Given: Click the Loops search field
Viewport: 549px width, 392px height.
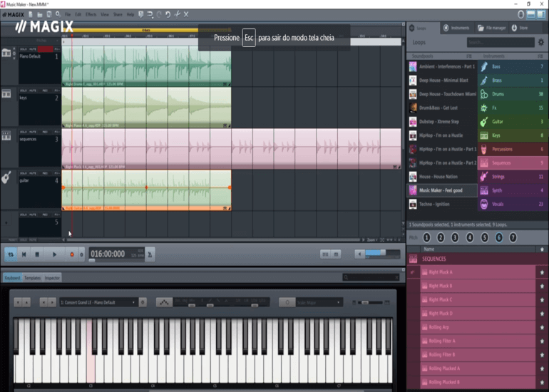Looking at the screenshot, I should (501, 42).
